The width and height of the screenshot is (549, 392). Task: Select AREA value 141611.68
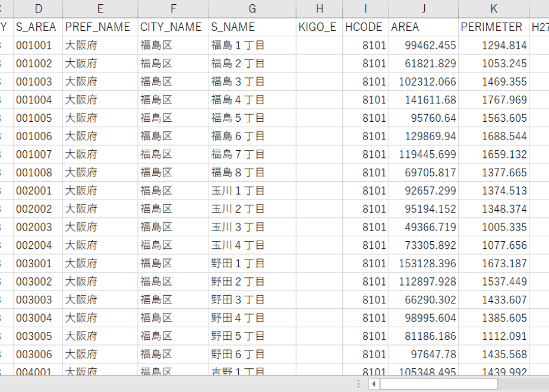pos(424,100)
